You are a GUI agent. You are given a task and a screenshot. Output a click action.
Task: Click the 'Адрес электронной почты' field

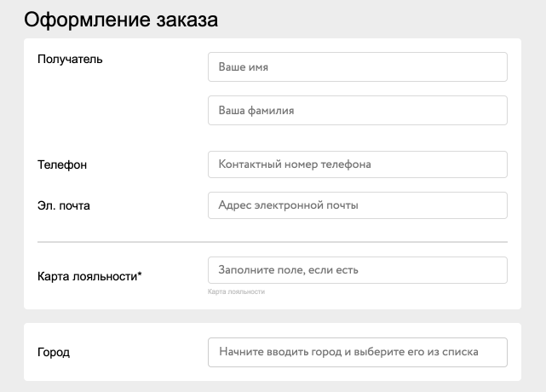[358, 205]
